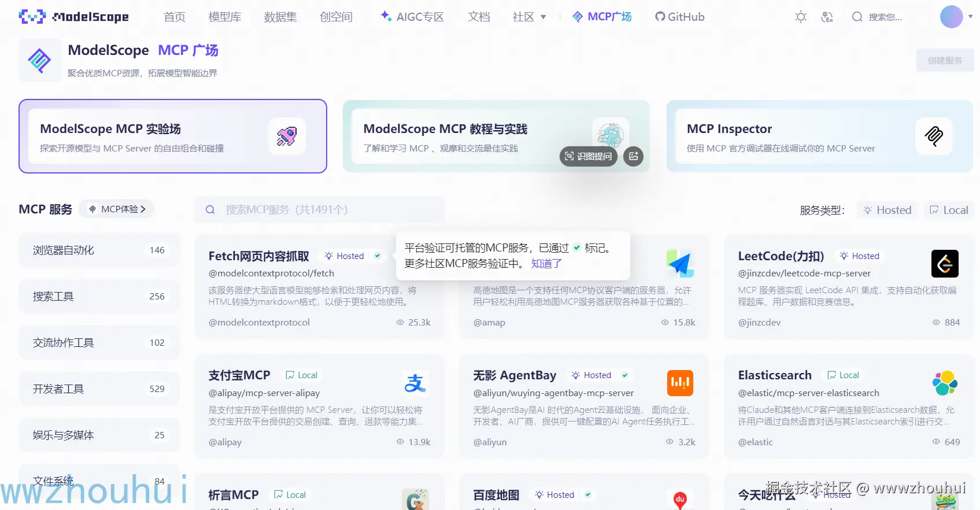Image resolution: width=980 pixels, height=510 pixels.
Task: Click the Hosted tag on LeetCode card
Action: coord(860,256)
